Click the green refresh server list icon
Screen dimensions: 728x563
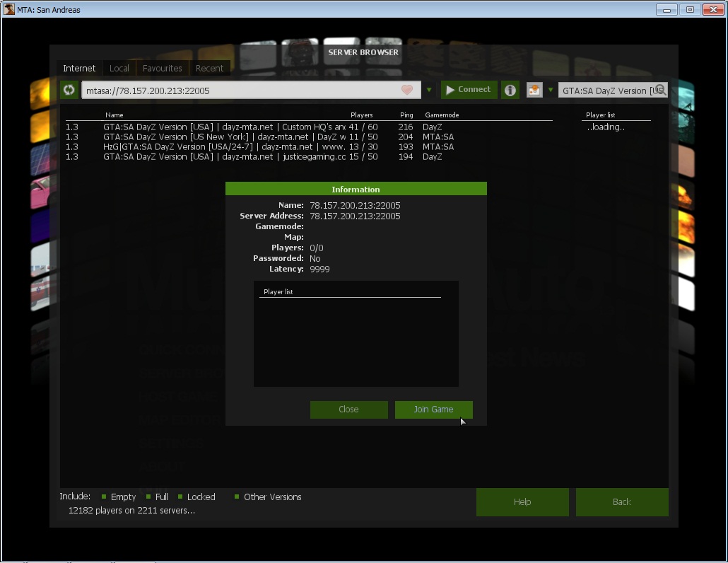coord(69,90)
